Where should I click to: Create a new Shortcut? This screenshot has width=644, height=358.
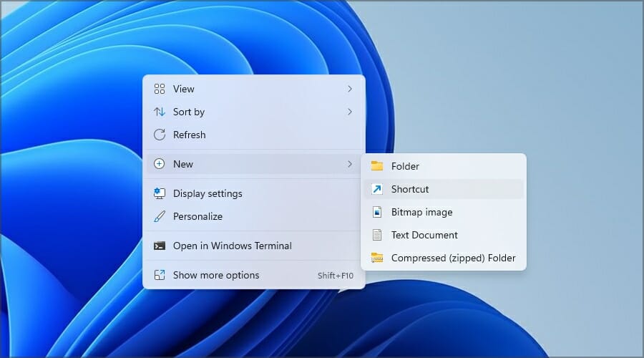click(444, 189)
